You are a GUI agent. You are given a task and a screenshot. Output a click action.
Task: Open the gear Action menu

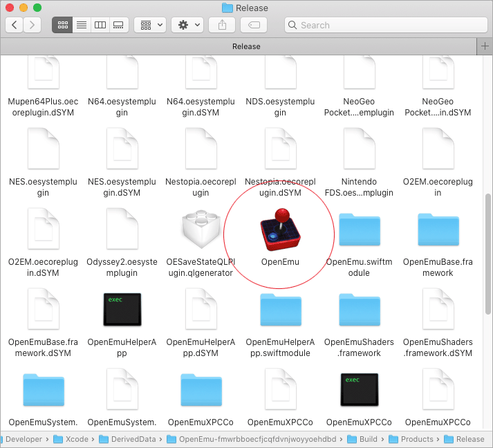click(x=187, y=25)
